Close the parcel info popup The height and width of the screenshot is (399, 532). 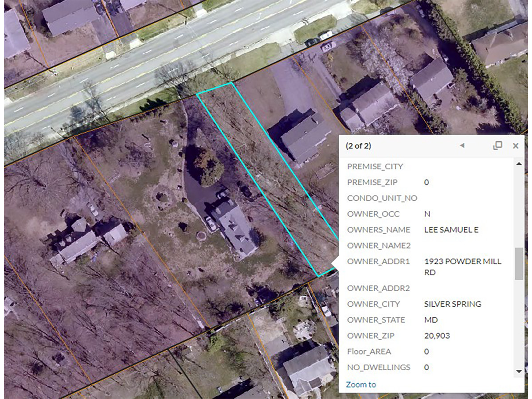(516, 145)
